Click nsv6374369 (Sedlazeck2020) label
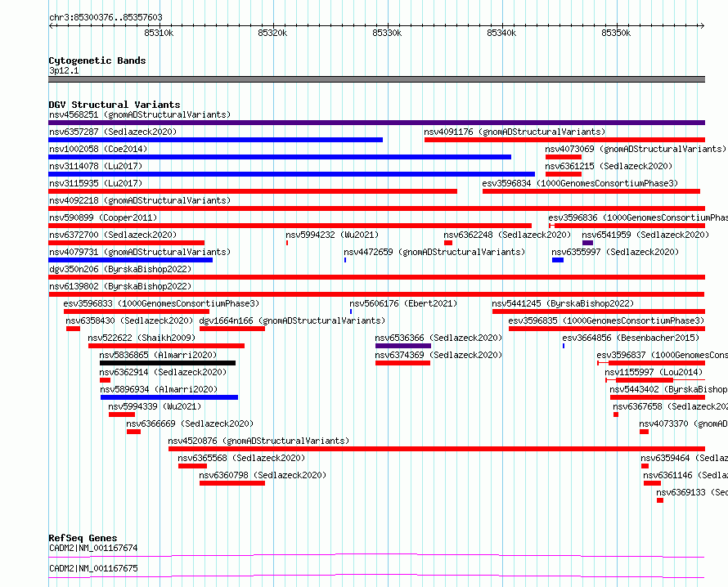Screen dimensions: 728x587 point(438,355)
